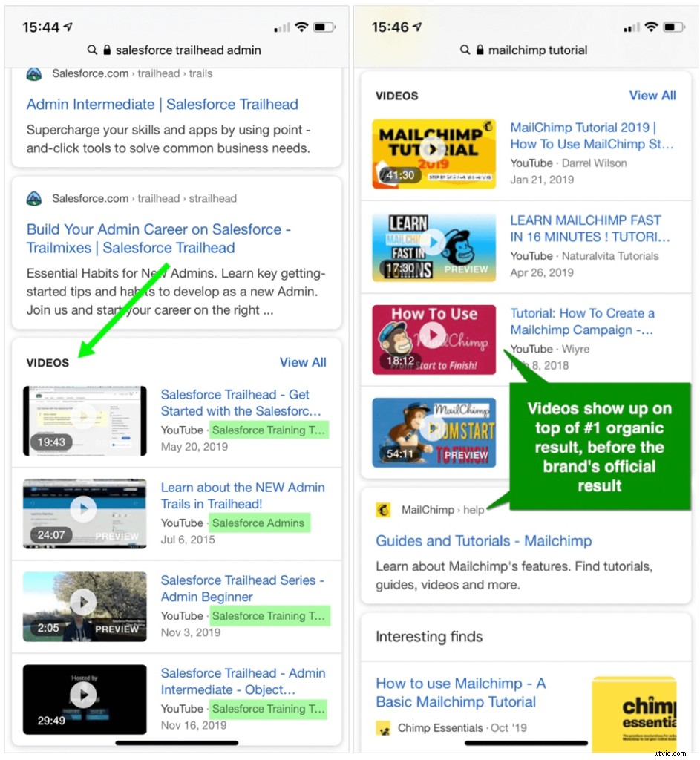Open the Basic Mailchimp Tutorial under Interesting finds

click(459, 692)
